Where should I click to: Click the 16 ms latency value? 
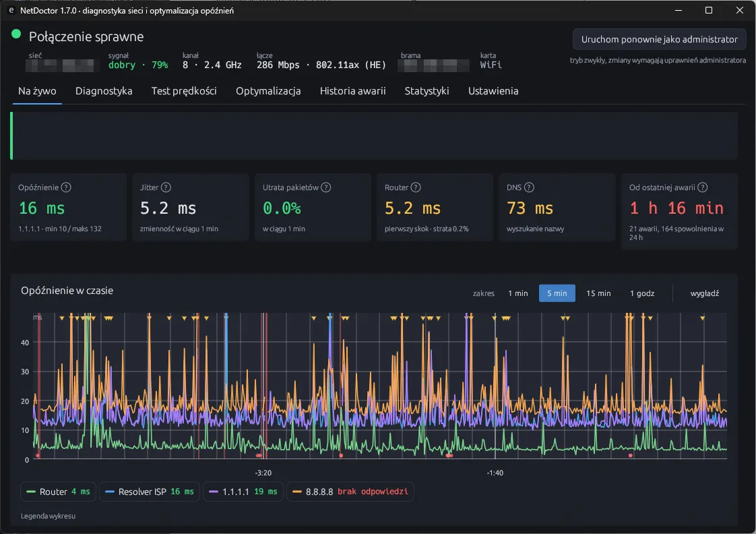(x=42, y=208)
